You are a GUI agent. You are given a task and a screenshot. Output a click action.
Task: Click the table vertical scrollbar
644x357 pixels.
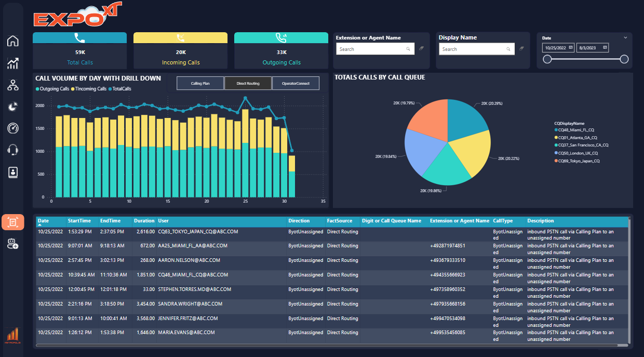pos(630,281)
